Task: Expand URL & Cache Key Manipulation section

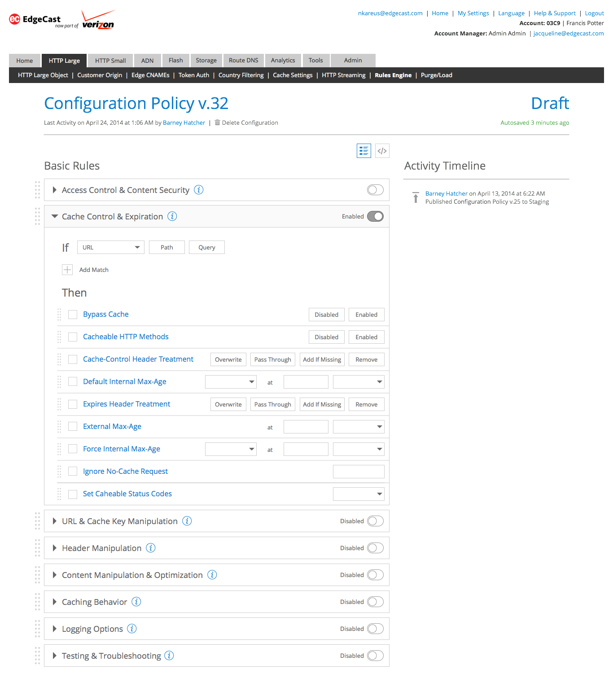Action: coord(54,521)
